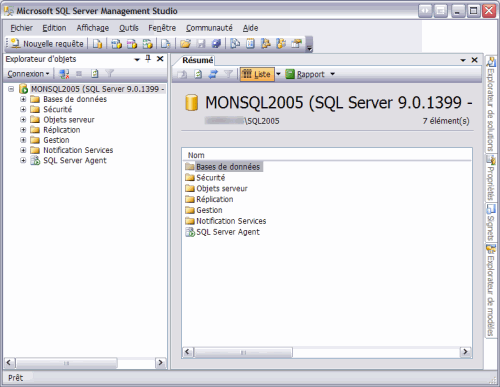
Task: Open the Fenêtre menu
Action: [x=162, y=28]
